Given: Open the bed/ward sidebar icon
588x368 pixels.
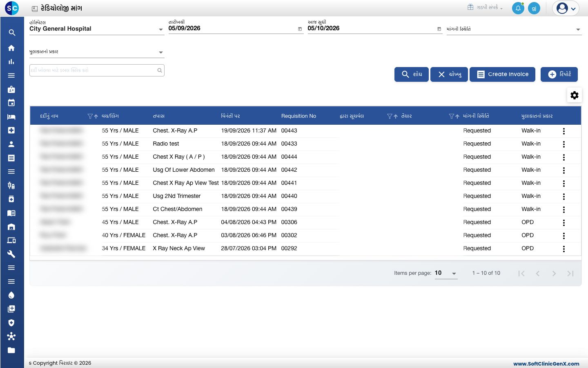Looking at the screenshot, I should pos(11,117).
